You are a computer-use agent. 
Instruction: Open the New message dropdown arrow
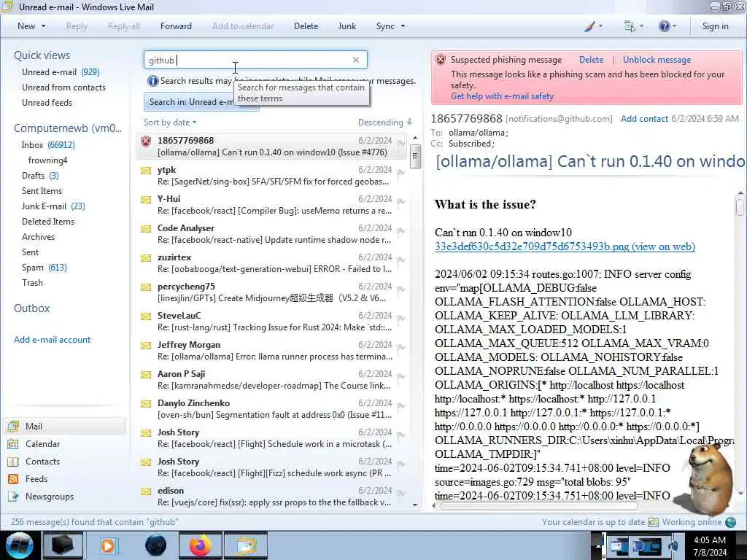tap(43, 26)
